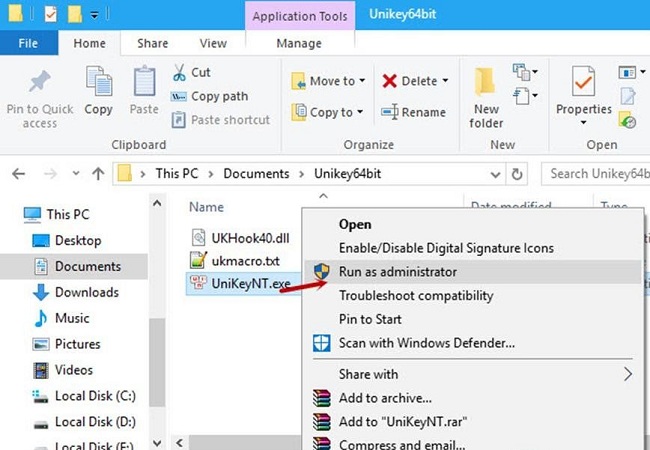Viewport: 650px width, 450px height.
Task: Open the Delete dropdown arrow
Action: 445,81
